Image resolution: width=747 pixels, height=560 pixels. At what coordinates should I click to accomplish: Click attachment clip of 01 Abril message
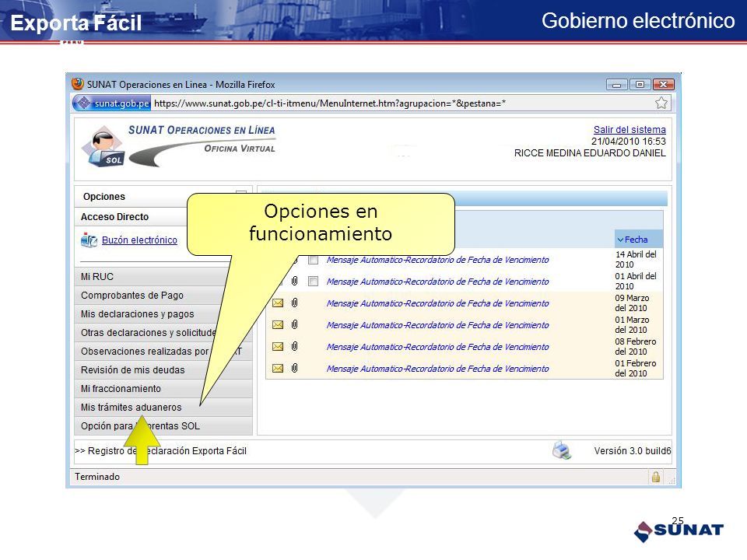(x=294, y=281)
